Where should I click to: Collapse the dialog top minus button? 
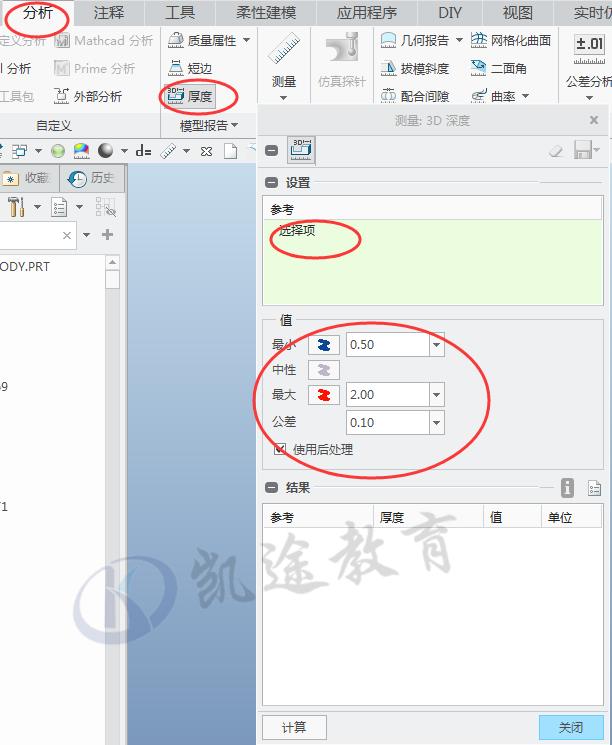click(x=271, y=151)
